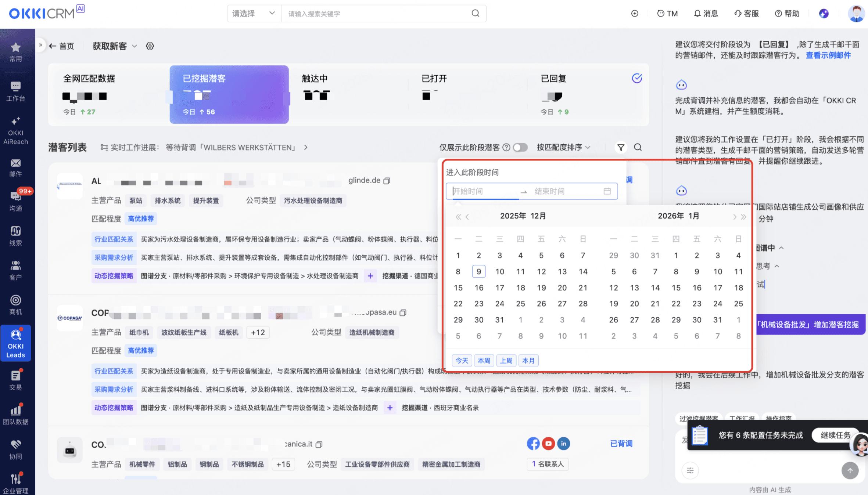
Task: Go to next month in calendar
Action: coord(734,217)
